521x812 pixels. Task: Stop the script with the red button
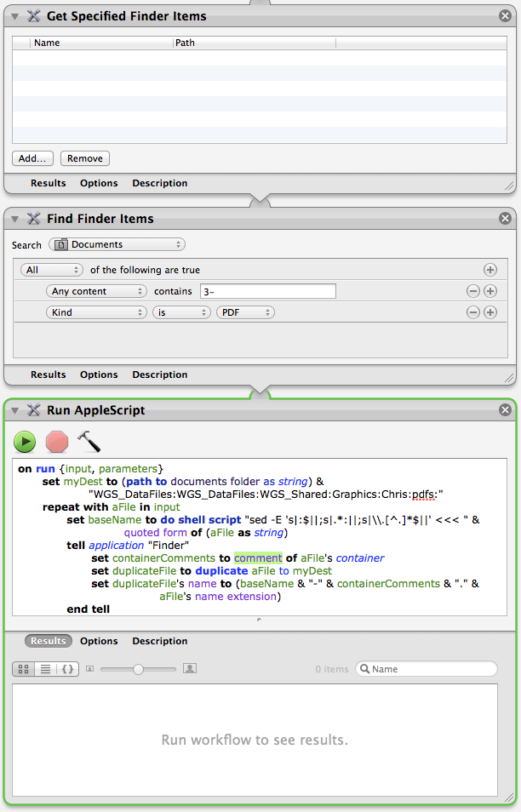[57, 442]
